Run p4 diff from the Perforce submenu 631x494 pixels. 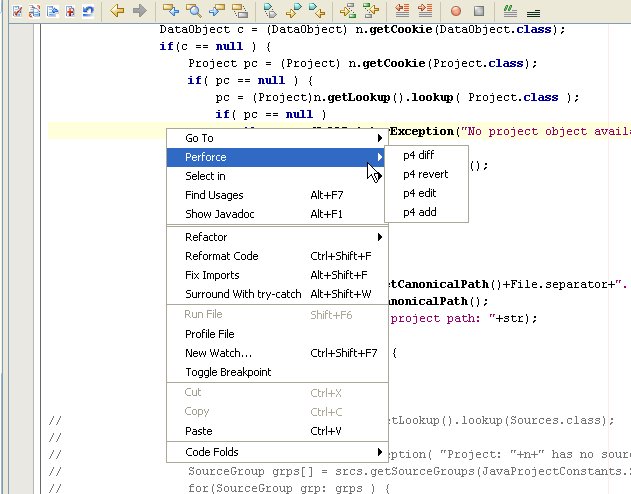coord(427,155)
